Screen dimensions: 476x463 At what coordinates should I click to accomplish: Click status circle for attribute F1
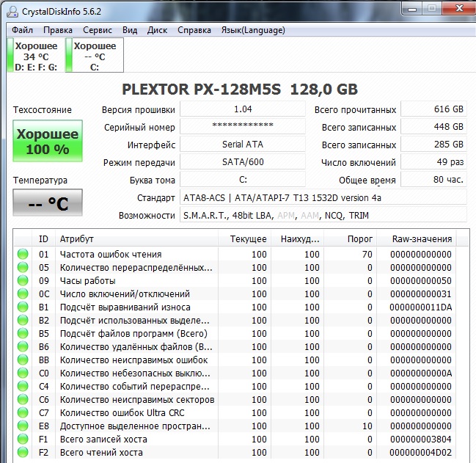click(23, 439)
